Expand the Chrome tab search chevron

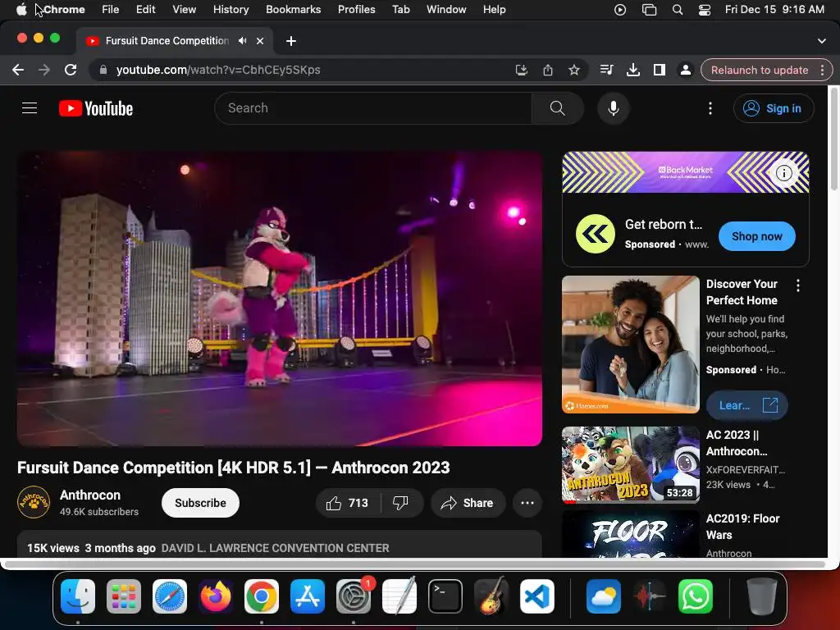[822, 41]
